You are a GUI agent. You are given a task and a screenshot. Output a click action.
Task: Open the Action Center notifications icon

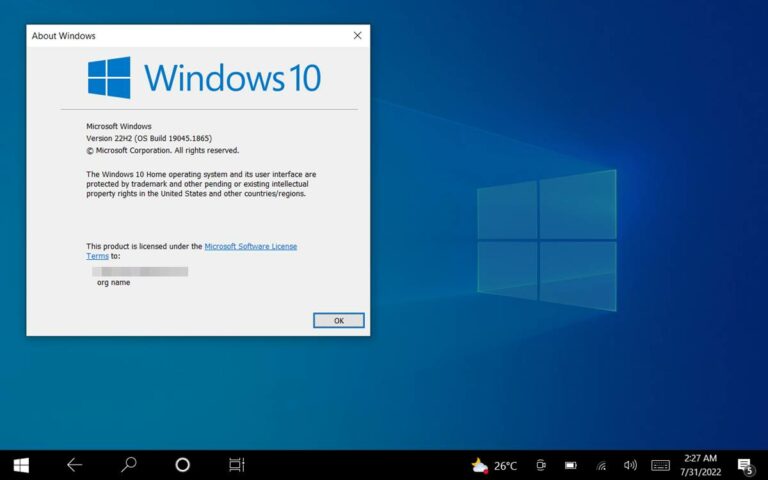click(x=745, y=466)
